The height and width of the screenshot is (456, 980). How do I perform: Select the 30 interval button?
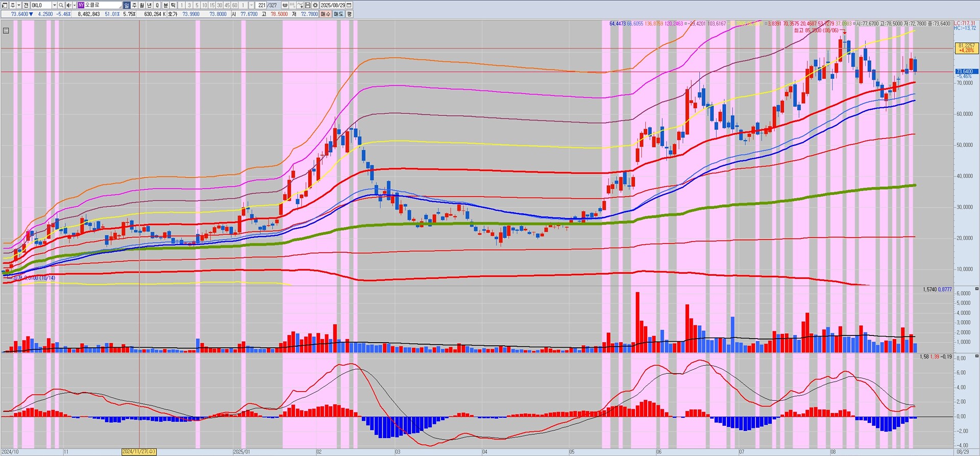pyautogui.click(x=220, y=5)
